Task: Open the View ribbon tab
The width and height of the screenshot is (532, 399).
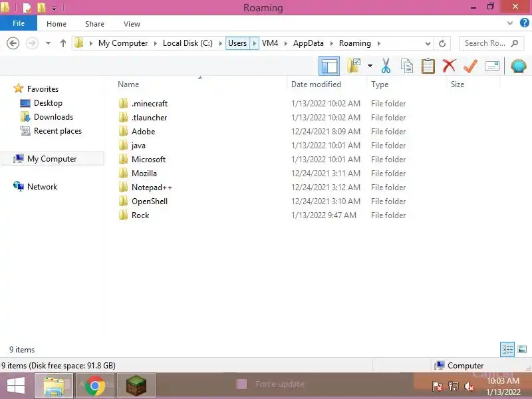Action: (132, 24)
